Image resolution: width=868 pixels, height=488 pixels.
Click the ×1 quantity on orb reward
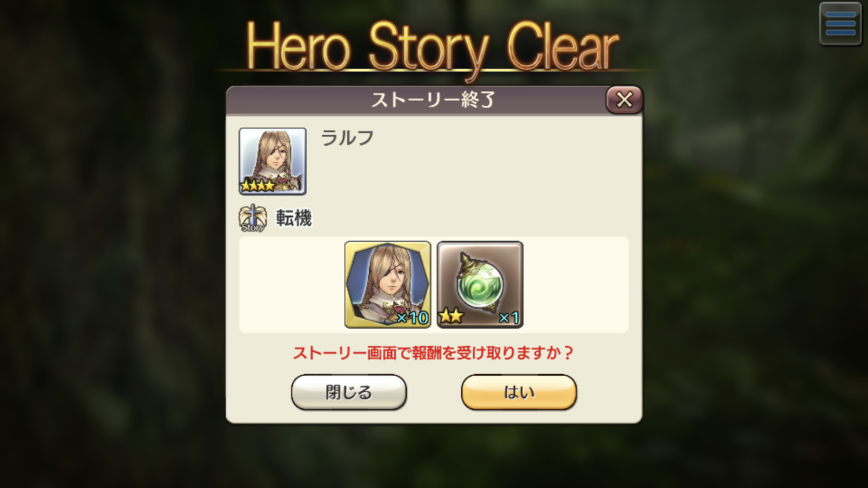(x=509, y=317)
